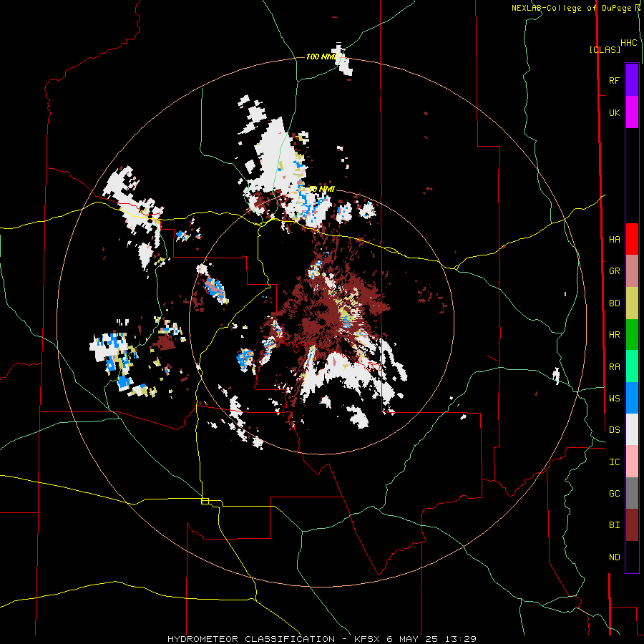Click the GC gray legend swatch
Screen dimensions: 644x644
(632, 493)
